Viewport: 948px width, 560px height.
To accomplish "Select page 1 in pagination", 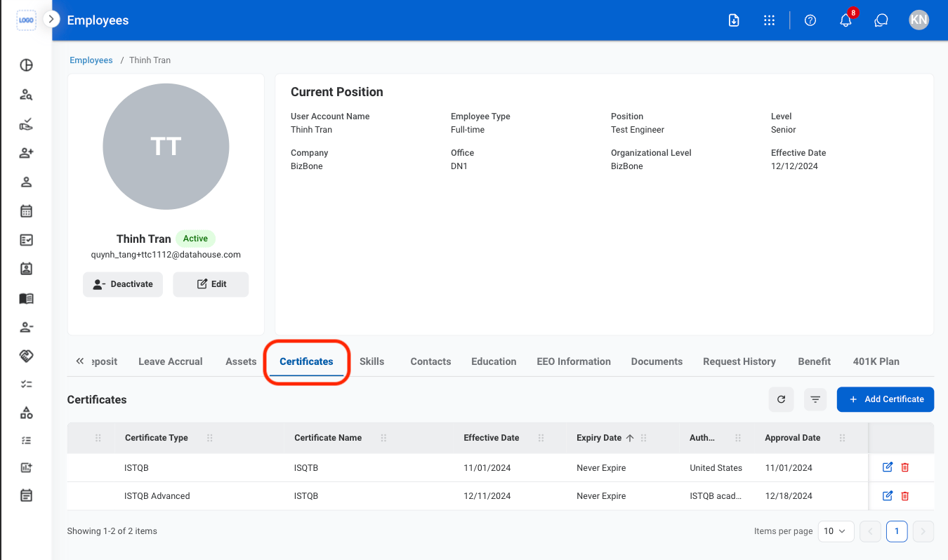I will [897, 531].
